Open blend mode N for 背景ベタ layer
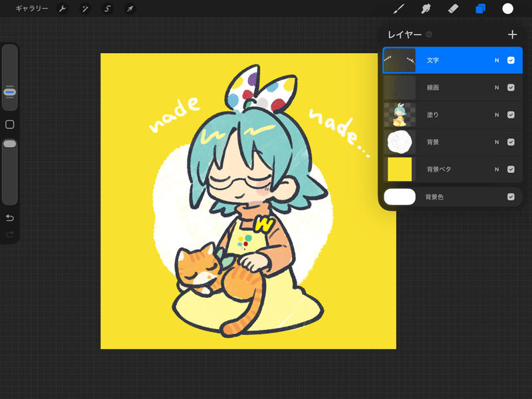The width and height of the screenshot is (532, 399). tap(497, 170)
